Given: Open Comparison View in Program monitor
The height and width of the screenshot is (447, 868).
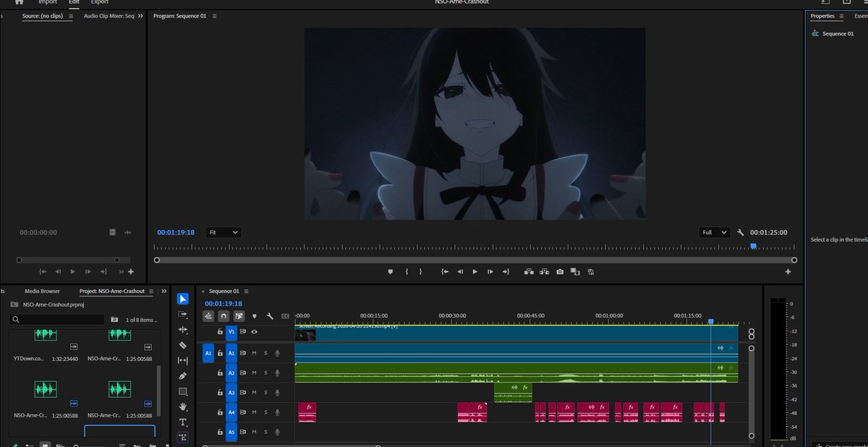Looking at the screenshot, I should click(575, 271).
